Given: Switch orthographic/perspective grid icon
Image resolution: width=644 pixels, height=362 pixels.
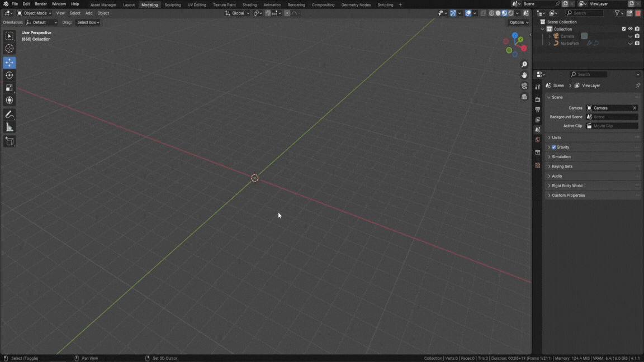Looking at the screenshot, I should click(524, 97).
